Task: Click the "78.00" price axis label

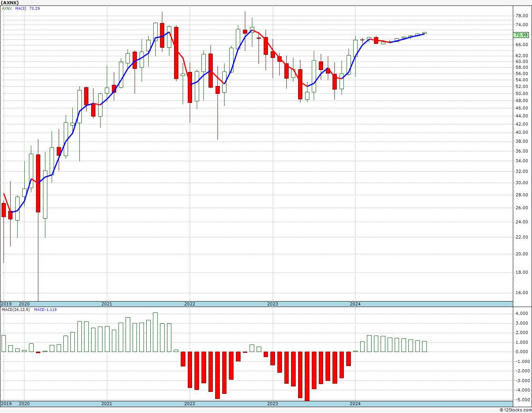Action: (x=522, y=16)
